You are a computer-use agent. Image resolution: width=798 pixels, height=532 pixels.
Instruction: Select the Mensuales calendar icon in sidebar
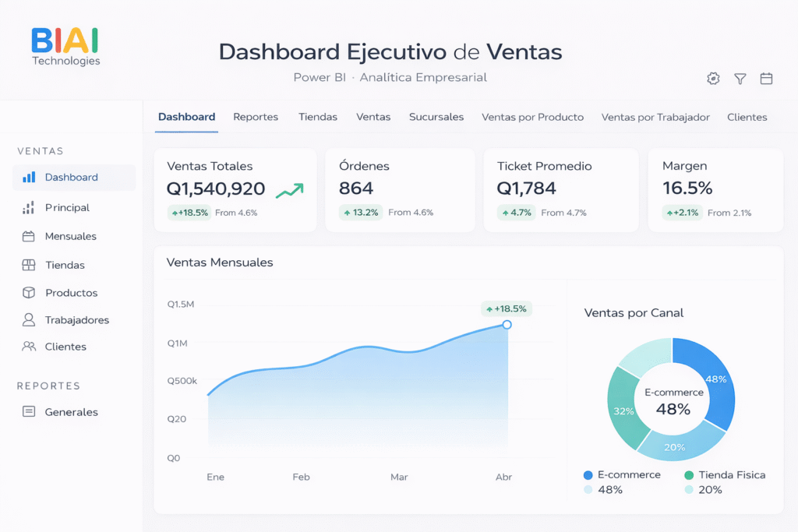tap(29, 236)
